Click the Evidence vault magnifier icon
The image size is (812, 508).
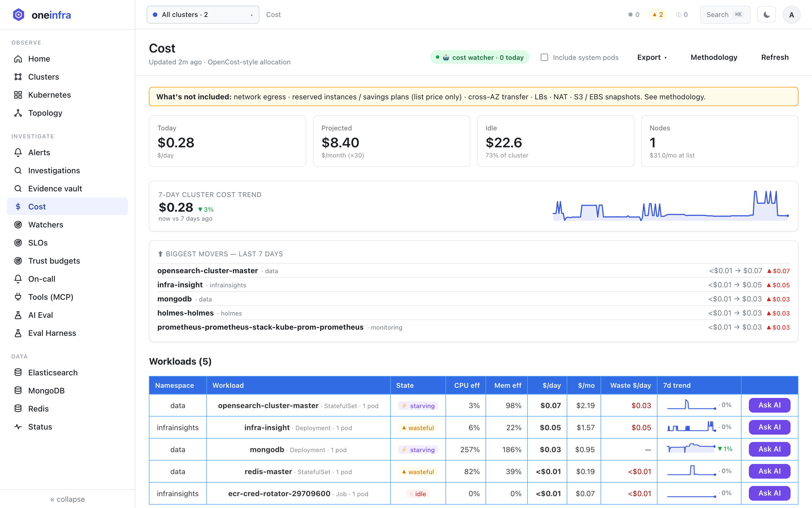(x=18, y=189)
